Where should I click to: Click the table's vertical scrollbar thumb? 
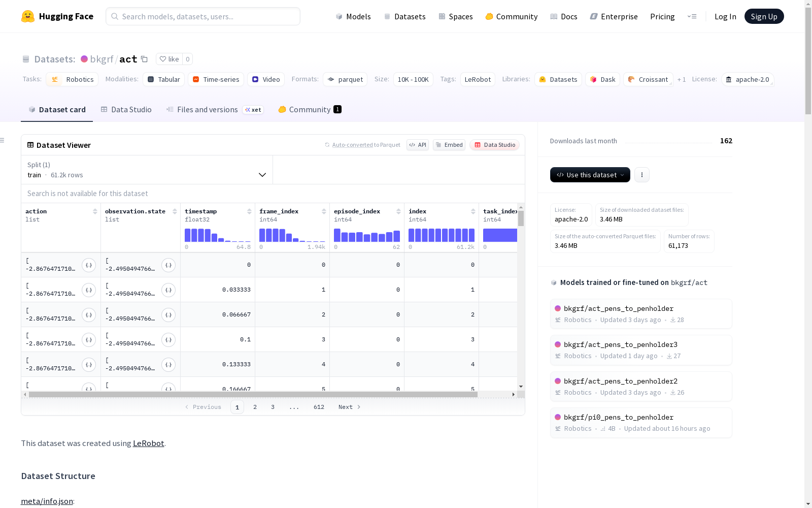(x=521, y=218)
